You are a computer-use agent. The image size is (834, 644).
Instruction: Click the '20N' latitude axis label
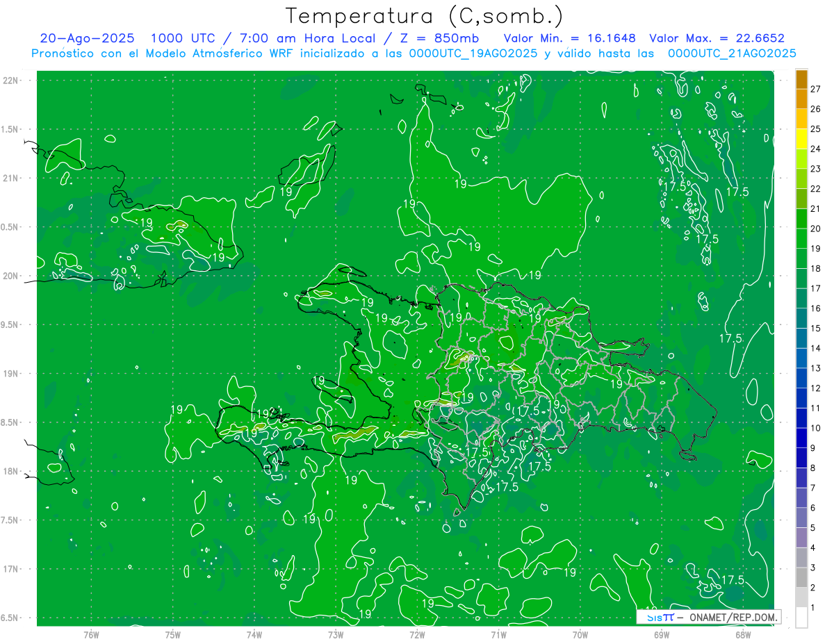pyautogui.click(x=10, y=276)
